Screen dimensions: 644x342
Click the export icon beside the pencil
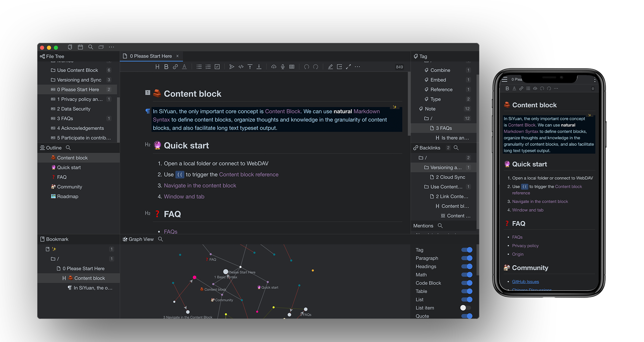(339, 67)
